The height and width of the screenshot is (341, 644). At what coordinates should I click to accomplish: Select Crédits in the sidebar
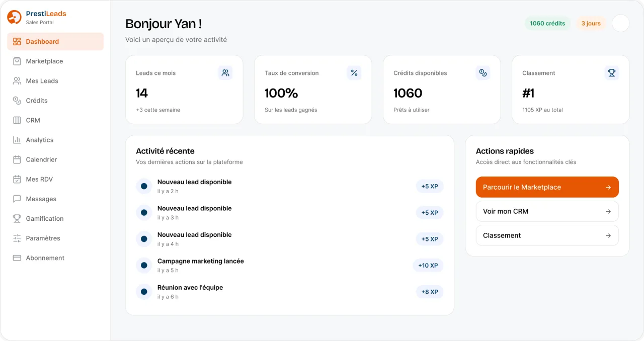click(x=55, y=101)
